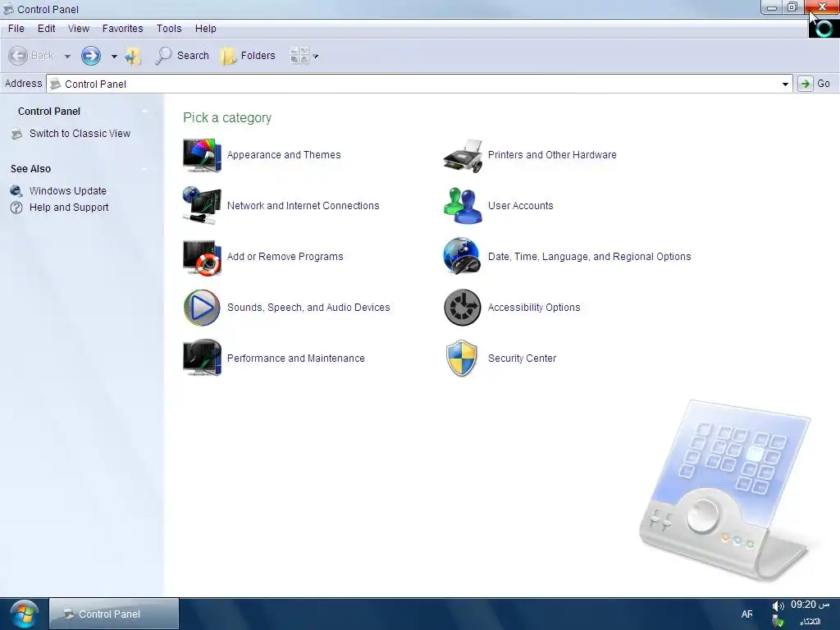Click the network status tray icon
840x630 pixels.
click(778, 622)
